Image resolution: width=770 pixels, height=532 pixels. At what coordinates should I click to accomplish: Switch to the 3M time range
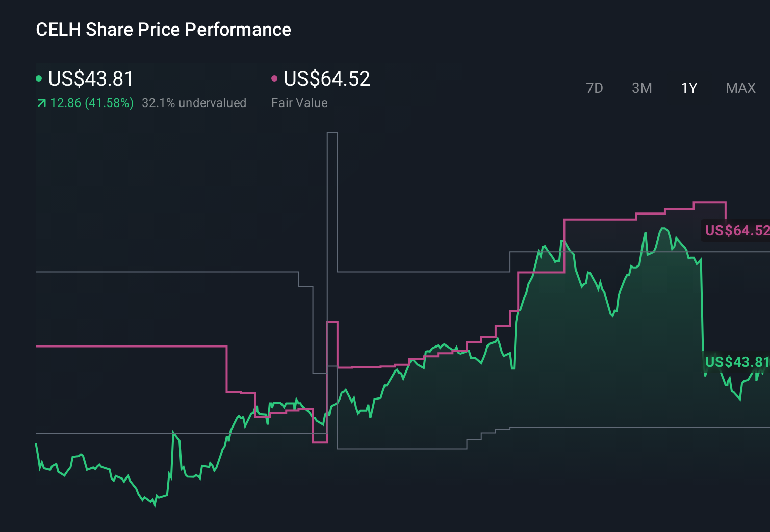coord(641,88)
